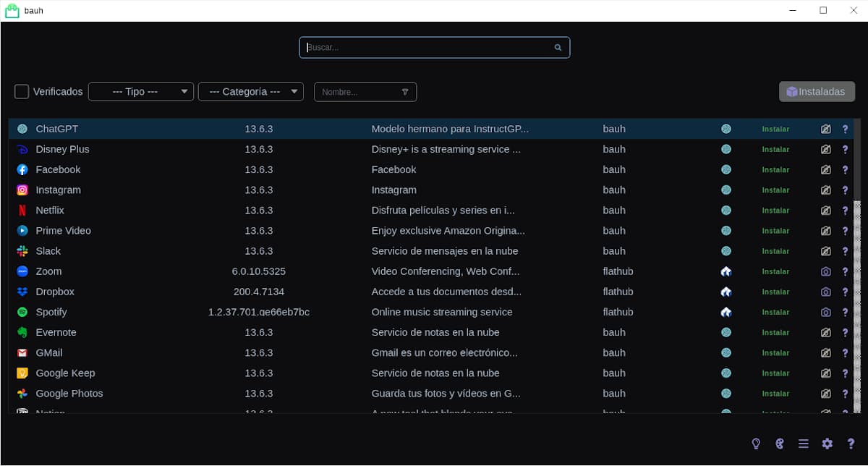Image resolution: width=868 pixels, height=466 pixels.
Task: Click the magnifier icon in the search bar
Action: [x=558, y=48]
